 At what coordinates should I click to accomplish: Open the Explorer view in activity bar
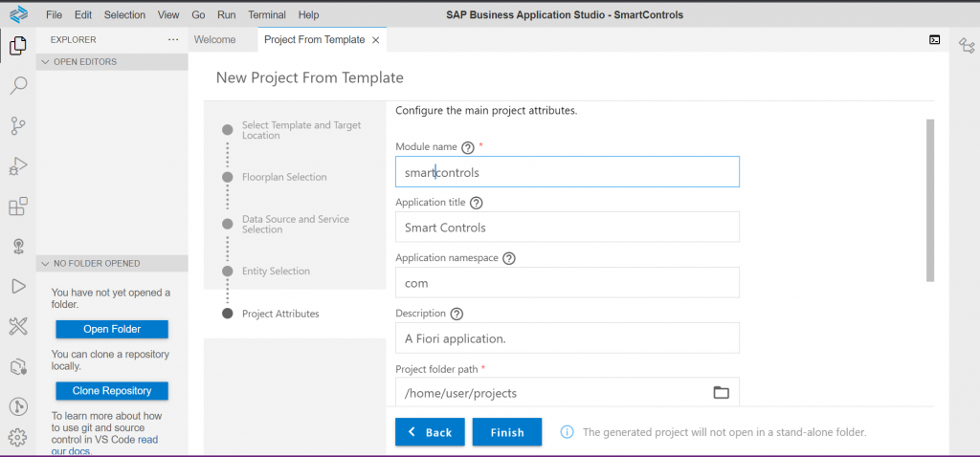click(18, 46)
